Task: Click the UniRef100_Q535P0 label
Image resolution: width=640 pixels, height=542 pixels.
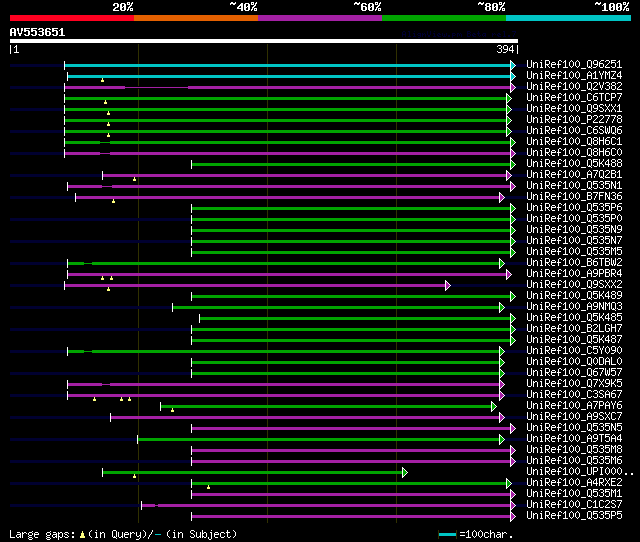Action: pyautogui.click(x=574, y=219)
